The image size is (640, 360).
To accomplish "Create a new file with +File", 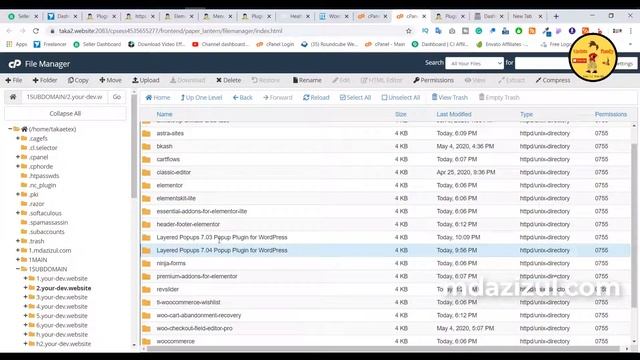I will 14,80.
